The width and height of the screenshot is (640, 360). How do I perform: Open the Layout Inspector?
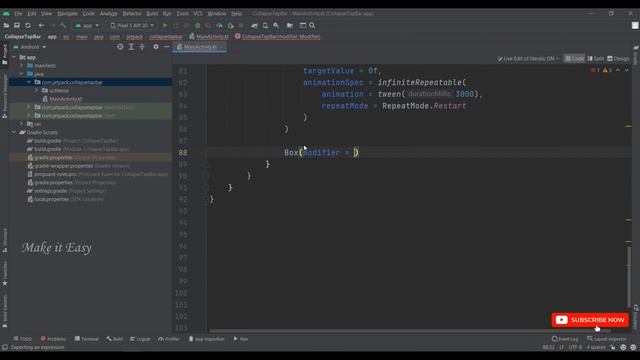click(x=607, y=339)
